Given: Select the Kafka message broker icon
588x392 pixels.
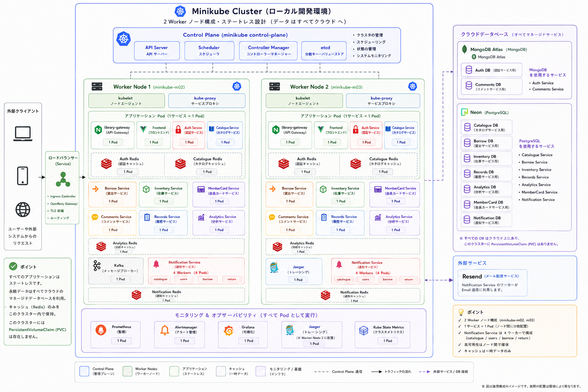Looking at the screenshot, I should click(x=97, y=265).
